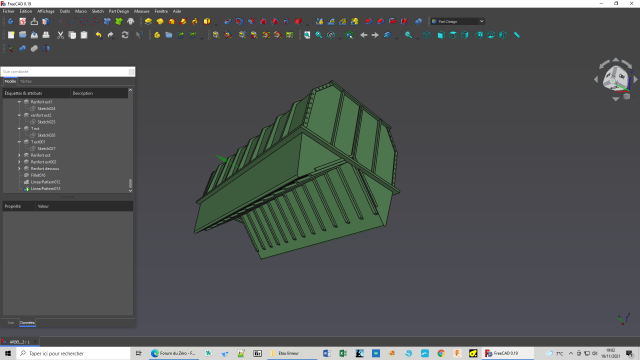Click the navigate forward arrow icon

click(x=375, y=35)
